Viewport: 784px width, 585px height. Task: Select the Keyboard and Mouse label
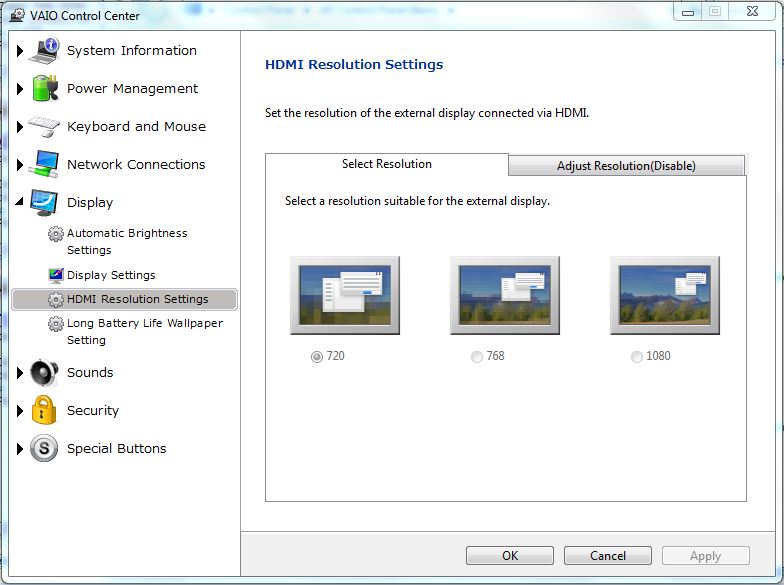click(x=136, y=126)
